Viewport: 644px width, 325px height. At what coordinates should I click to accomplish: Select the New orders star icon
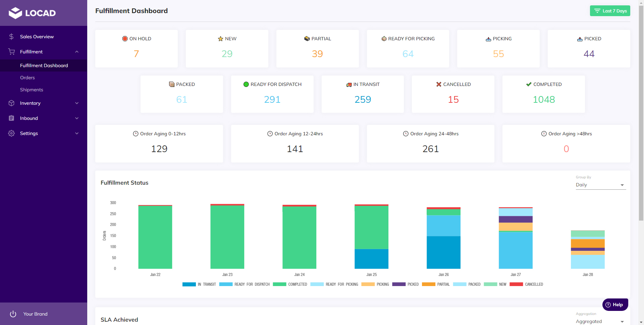click(x=220, y=39)
